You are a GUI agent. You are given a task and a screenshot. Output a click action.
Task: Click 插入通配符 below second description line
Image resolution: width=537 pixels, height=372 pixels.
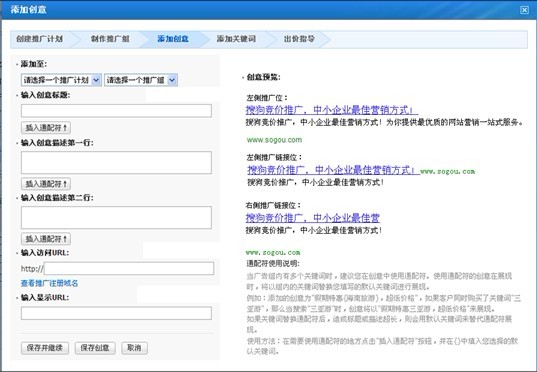click(x=46, y=239)
